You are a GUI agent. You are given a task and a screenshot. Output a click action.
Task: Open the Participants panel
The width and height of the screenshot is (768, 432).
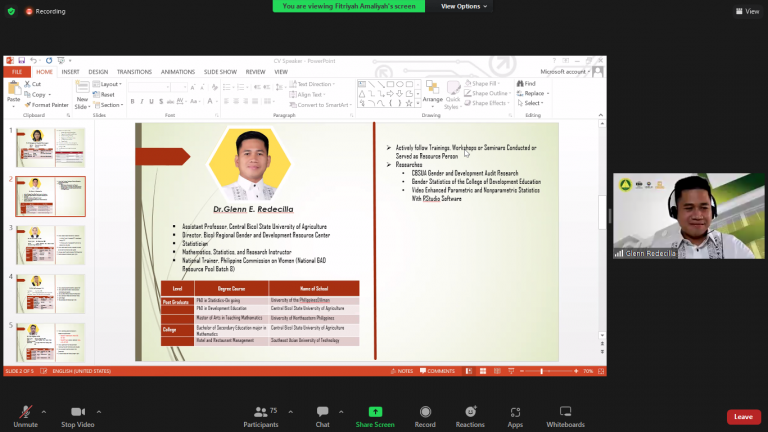pyautogui.click(x=260, y=412)
